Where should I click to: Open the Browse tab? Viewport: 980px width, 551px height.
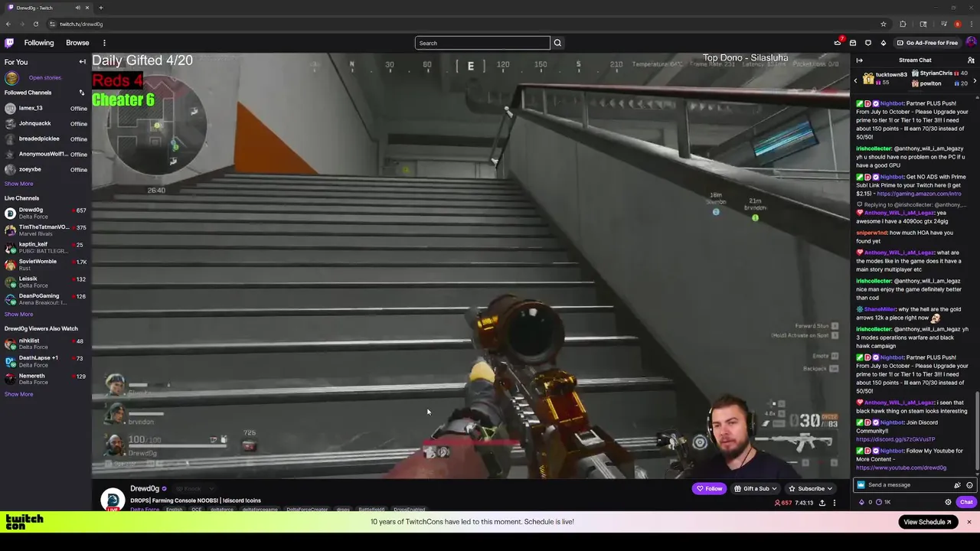[x=77, y=43]
